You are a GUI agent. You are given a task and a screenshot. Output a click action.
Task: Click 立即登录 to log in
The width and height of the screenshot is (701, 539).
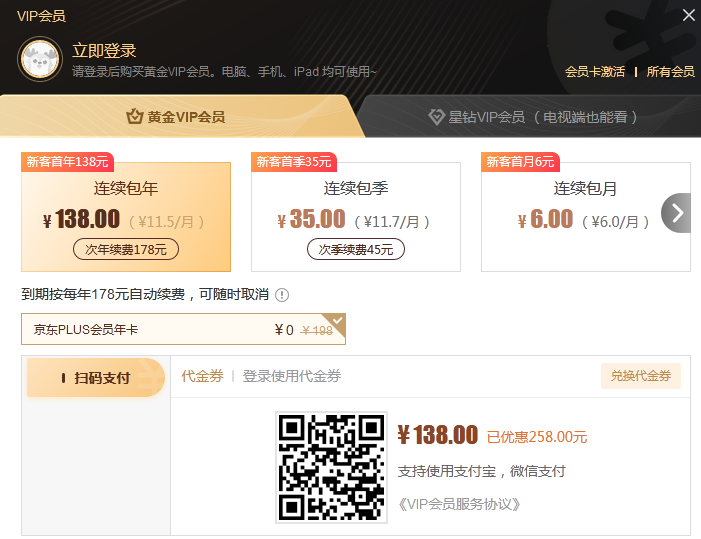[x=104, y=51]
